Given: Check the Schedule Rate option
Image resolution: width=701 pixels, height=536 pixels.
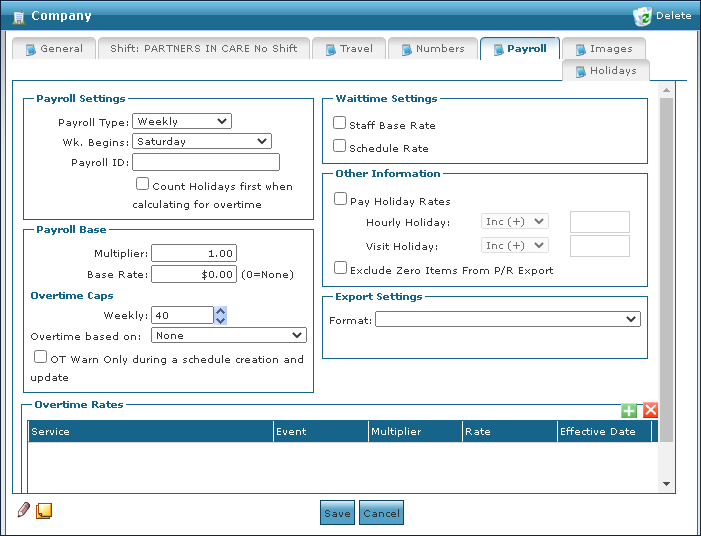Looking at the screenshot, I should point(339,146).
